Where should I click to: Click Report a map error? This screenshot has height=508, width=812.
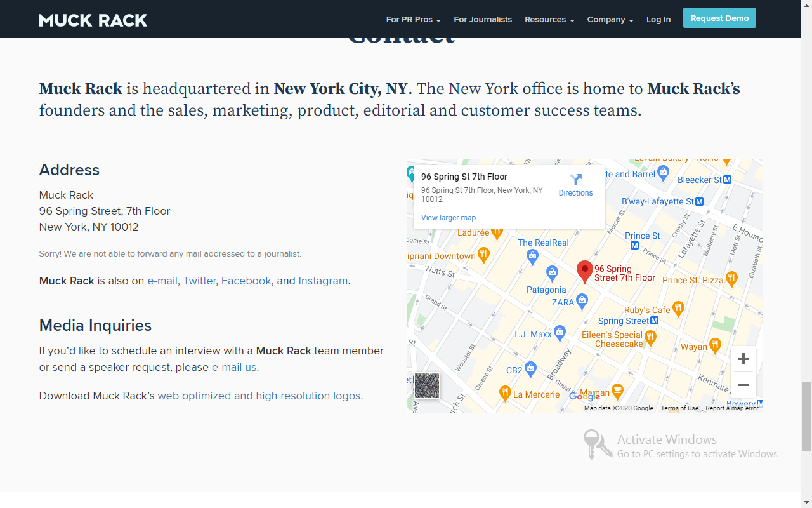click(x=732, y=408)
